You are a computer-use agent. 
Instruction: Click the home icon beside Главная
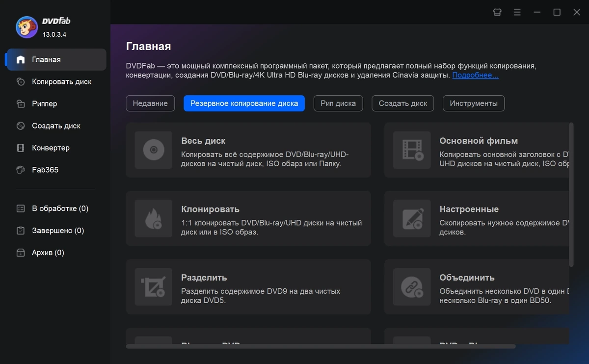[x=21, y=60]
